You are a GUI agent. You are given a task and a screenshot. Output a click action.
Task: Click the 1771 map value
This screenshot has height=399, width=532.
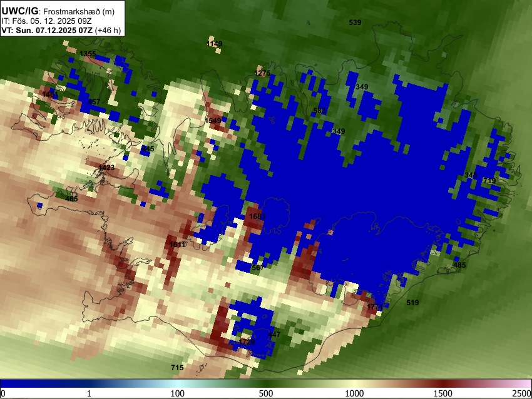(375, 307)
